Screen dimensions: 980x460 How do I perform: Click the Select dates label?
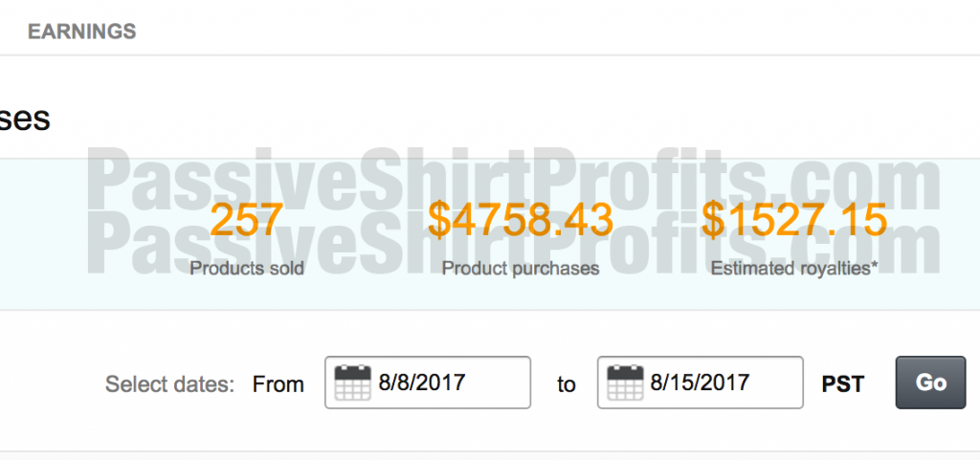click(x=169, y=383)
